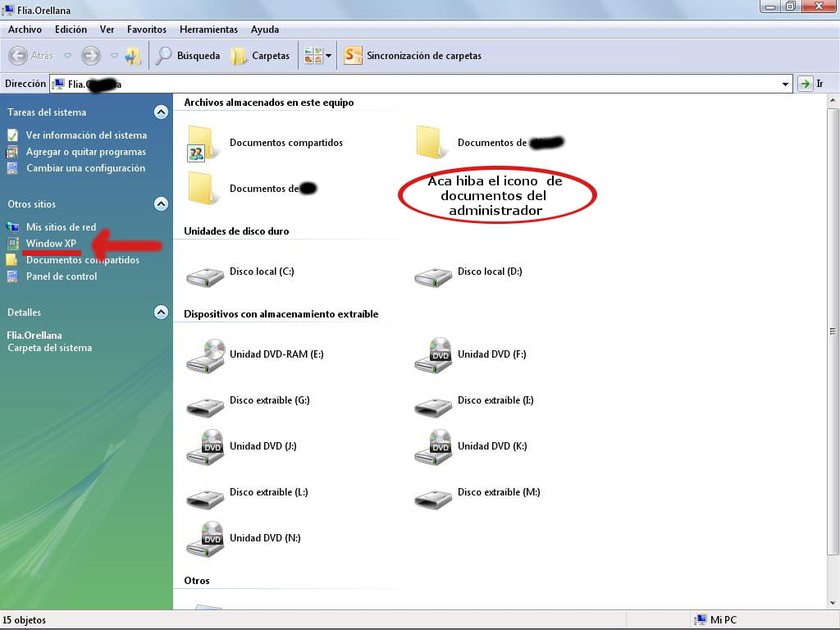Collapse the Tareas del sistema panel
Screen dimensions: 840x630
pos(161,112)
